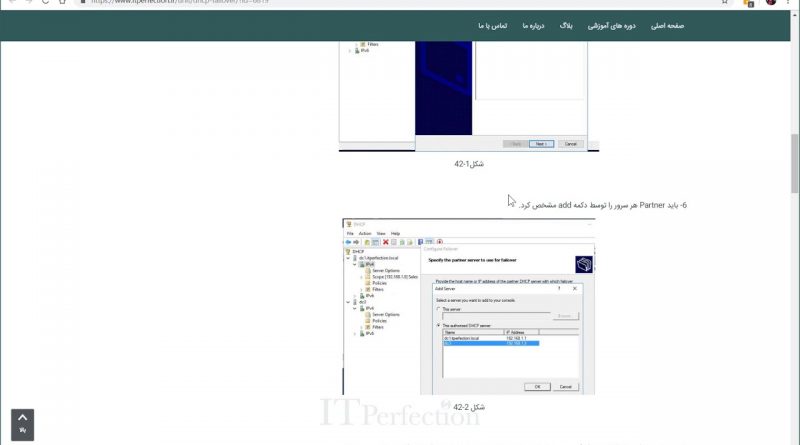Viewport: 800px width, 445px height.
Task: Click the IP Address column header
Action: pos(521,332)
